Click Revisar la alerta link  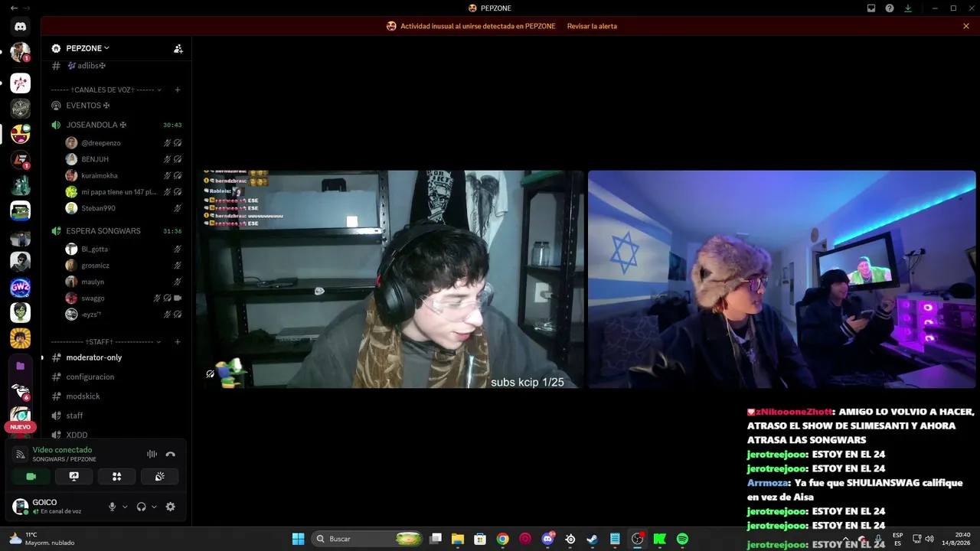click(592, 26)
